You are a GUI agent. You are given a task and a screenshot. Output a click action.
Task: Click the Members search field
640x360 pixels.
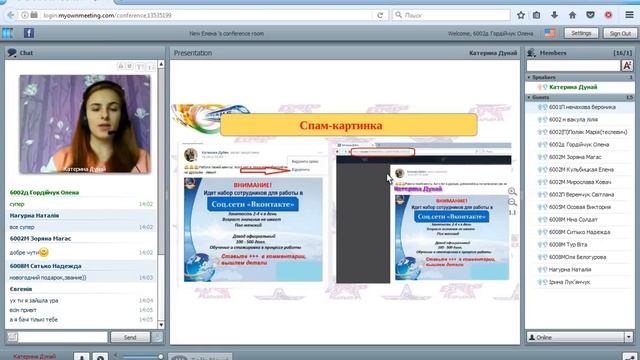[x=573, y=65]
